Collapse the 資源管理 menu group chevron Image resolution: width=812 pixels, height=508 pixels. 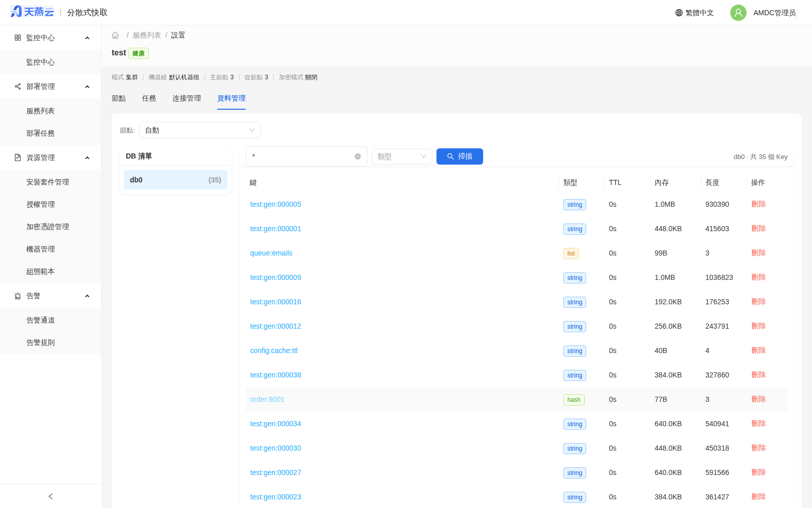pyautogui.click(x=87, y=158)
